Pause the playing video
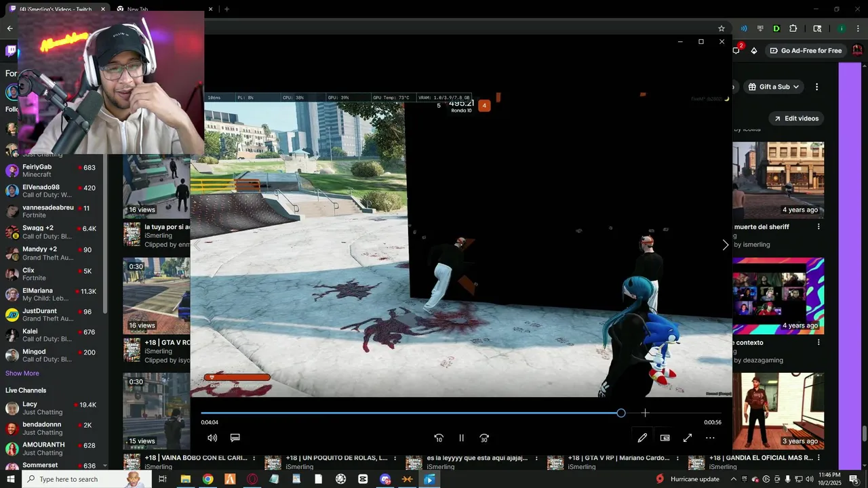Image resolution: width=868 pixels, height=488 pixels. pyautogui.click(x=461, y=438)
